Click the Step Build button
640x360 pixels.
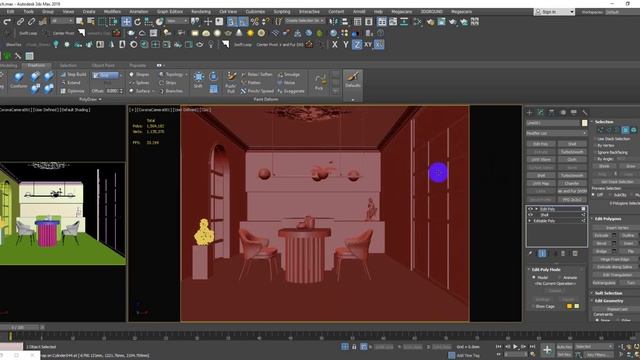[x=74, y=75]
